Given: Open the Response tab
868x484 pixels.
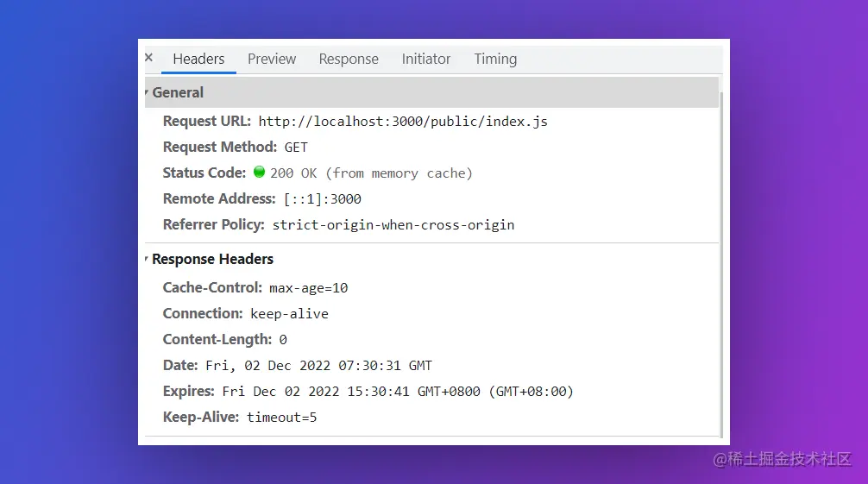Looking at the screenshot, I should [349, 60].
